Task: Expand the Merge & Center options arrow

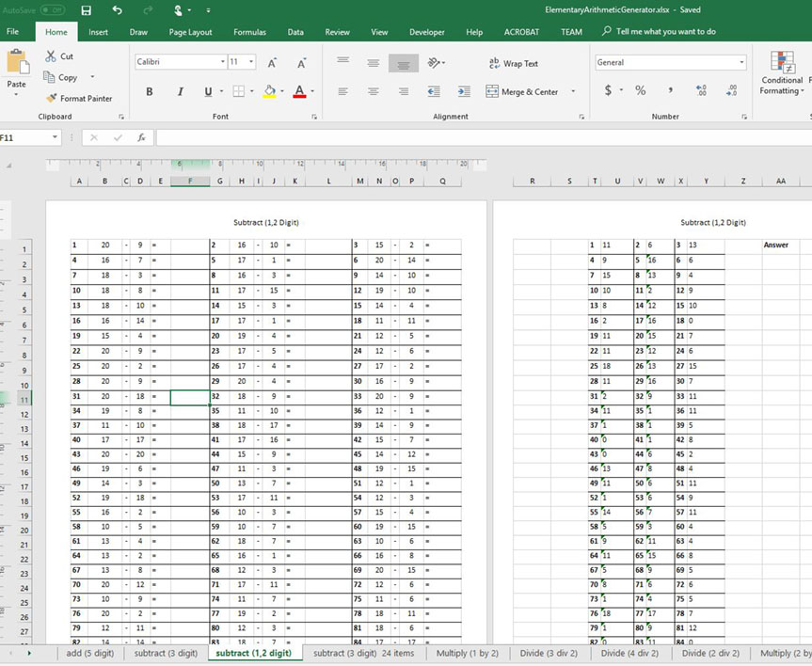Action: (x=573, y=91)
